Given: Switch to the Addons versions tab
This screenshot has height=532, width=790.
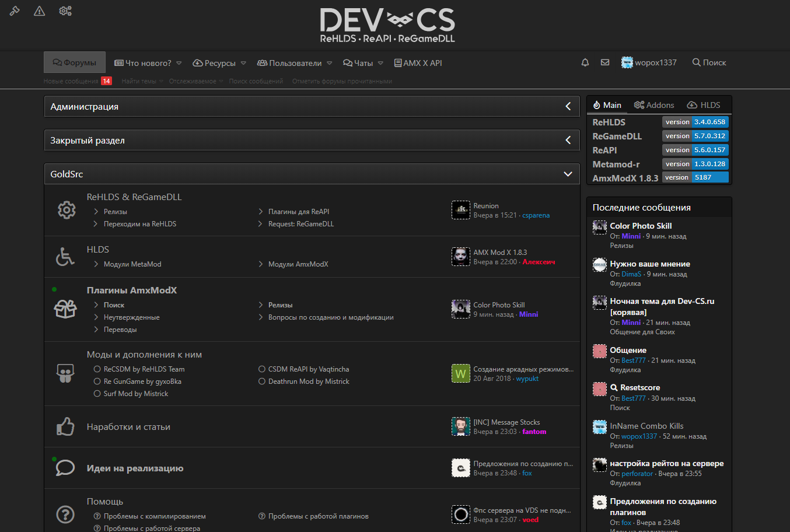Looking at the screenshot, I should point(654,105).
